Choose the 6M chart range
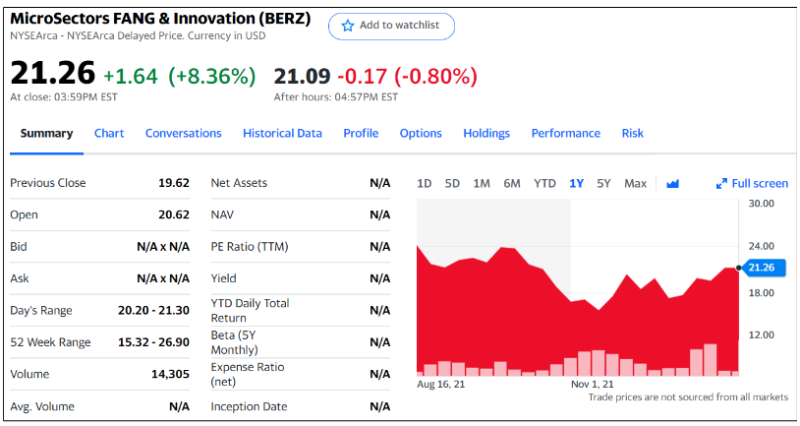The width and height of the screenshot is (800, 426). click(512, 183)
